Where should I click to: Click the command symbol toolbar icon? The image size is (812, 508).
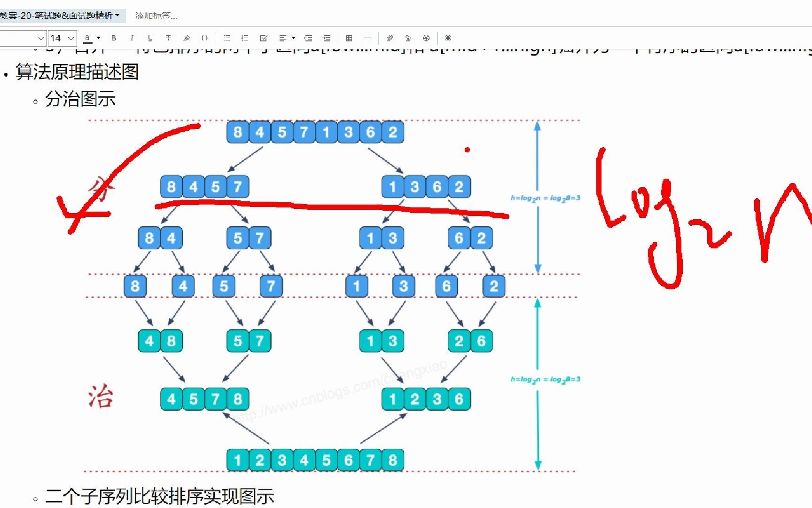448,38
